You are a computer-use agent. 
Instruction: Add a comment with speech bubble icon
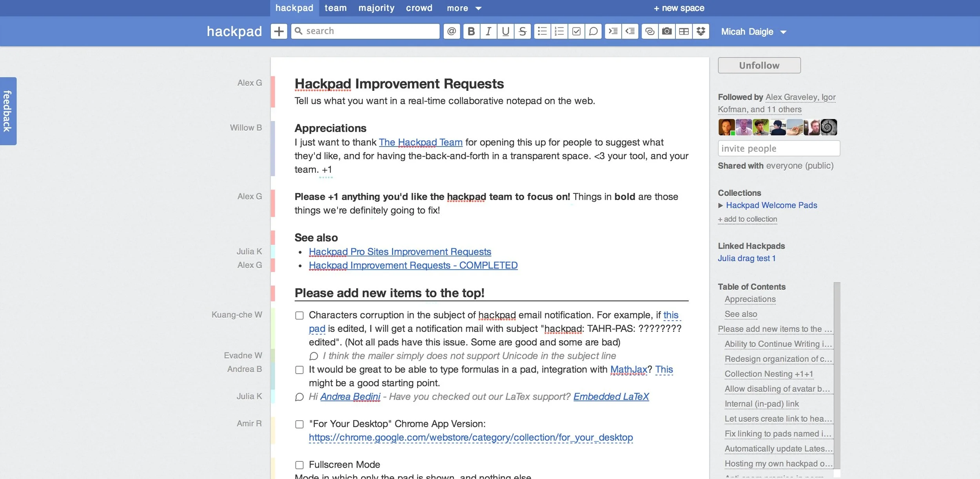[x=593, y=31]
